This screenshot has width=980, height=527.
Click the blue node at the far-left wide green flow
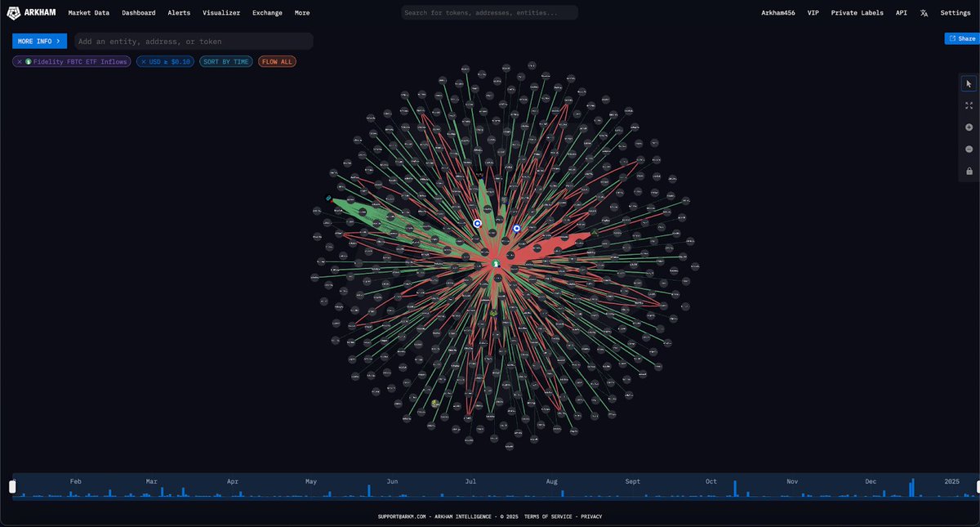click(328, 198)
